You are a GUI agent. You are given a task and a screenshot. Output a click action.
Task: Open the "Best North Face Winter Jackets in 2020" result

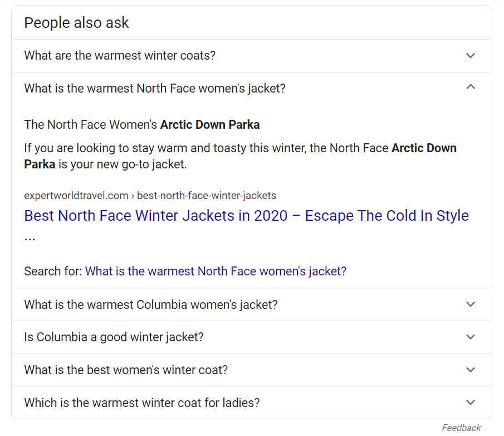(x=246, y=216)
